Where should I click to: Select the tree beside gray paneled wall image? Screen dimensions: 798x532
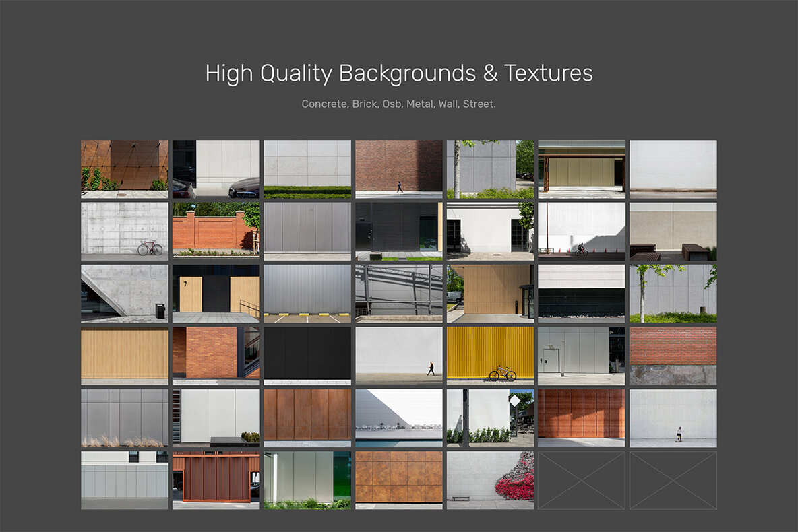pos(673,292)
